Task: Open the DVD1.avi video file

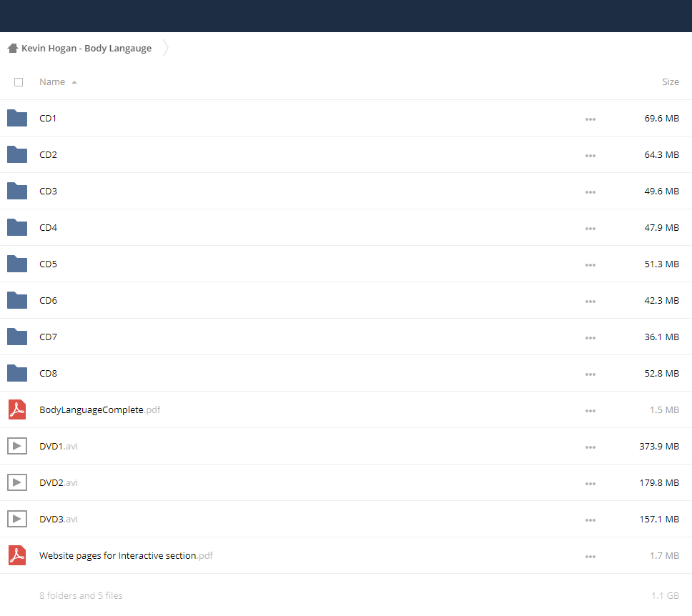Action: pyautogui.click(x=58, y=446)
